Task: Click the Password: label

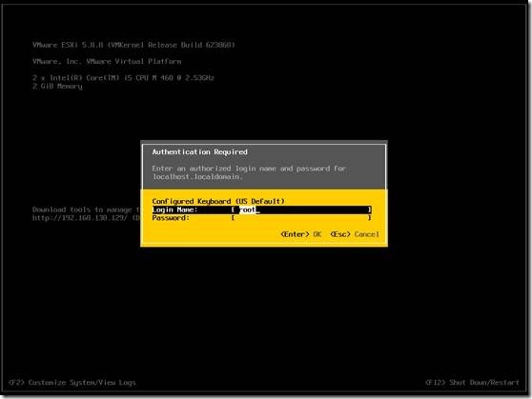Action: [x=171, y=218]
